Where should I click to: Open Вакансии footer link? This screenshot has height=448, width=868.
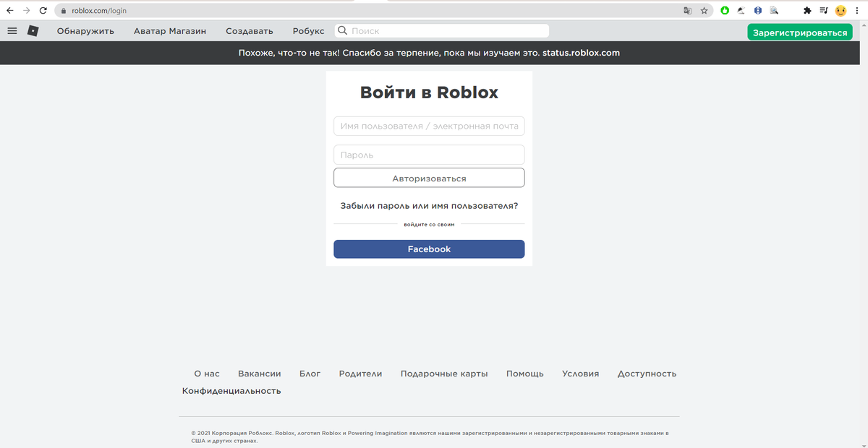pyautogui.click(x=259, y=374)
